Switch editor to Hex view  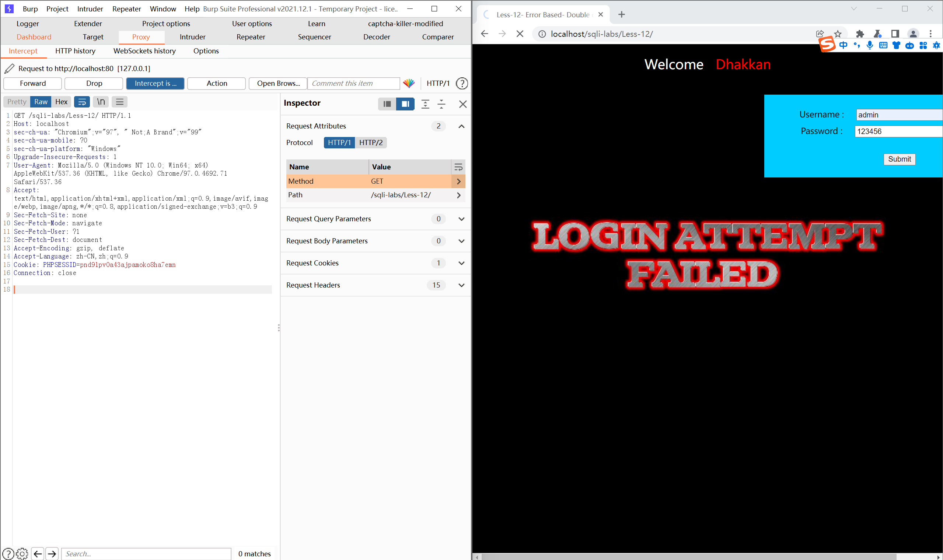pos(61,102)
